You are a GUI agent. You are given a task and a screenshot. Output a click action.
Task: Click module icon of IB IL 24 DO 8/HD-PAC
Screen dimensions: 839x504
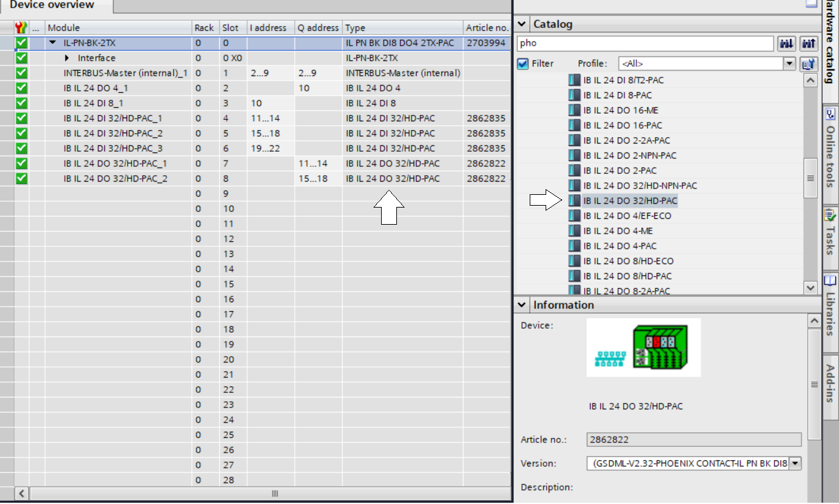tap(575, 276)
